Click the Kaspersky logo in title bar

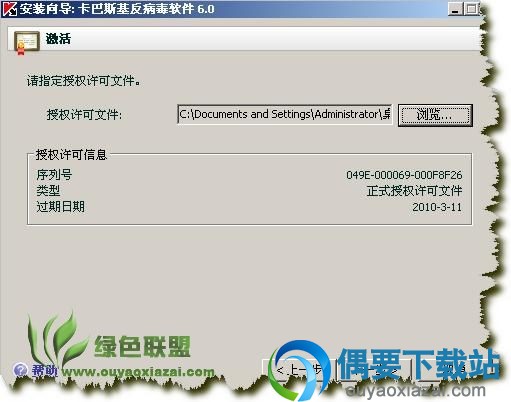point(9,9)
